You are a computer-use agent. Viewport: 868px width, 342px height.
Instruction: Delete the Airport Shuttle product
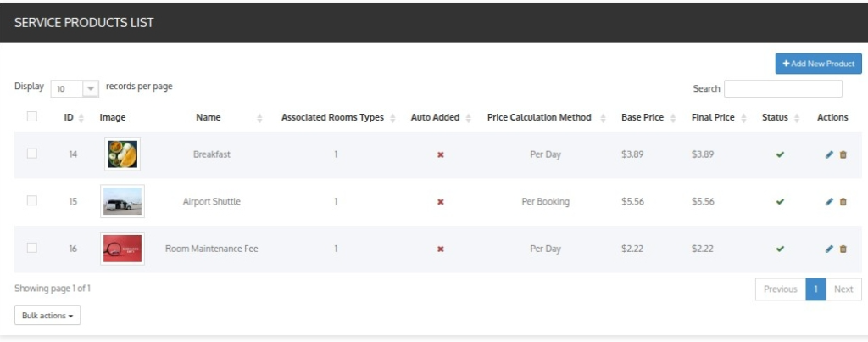pos(843,202)
